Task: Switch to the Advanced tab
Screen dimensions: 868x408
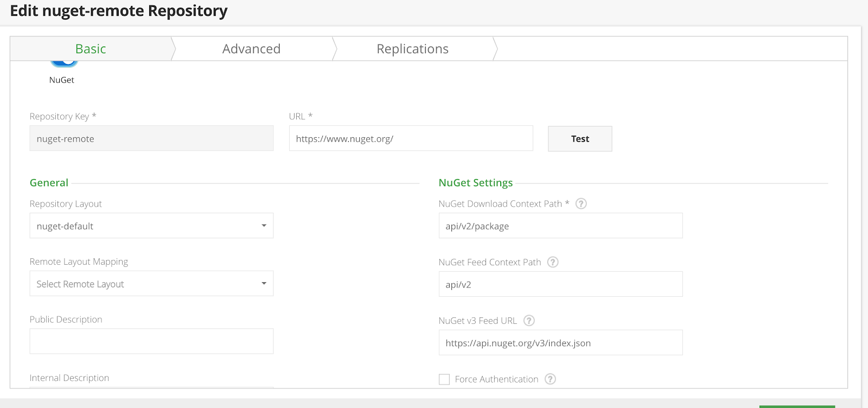Action: point(251,49)
